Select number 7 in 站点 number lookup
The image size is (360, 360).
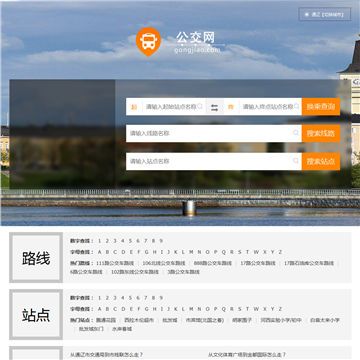pyautogui.click(x=146, y=298)
